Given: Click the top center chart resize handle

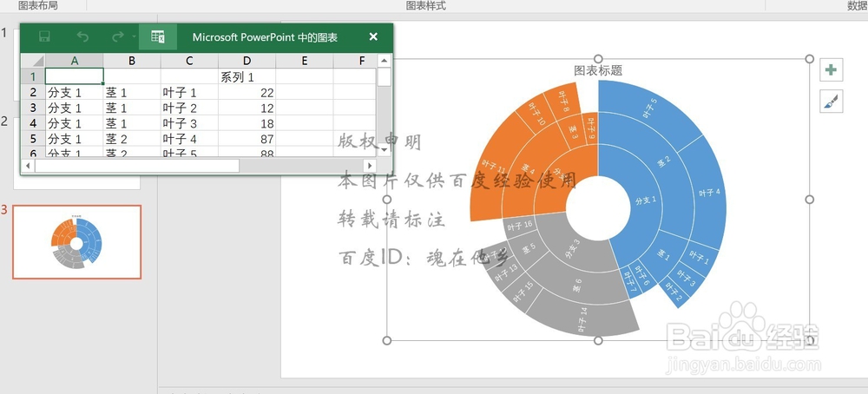Looking at the screenshot, I should tap(598, 59).
